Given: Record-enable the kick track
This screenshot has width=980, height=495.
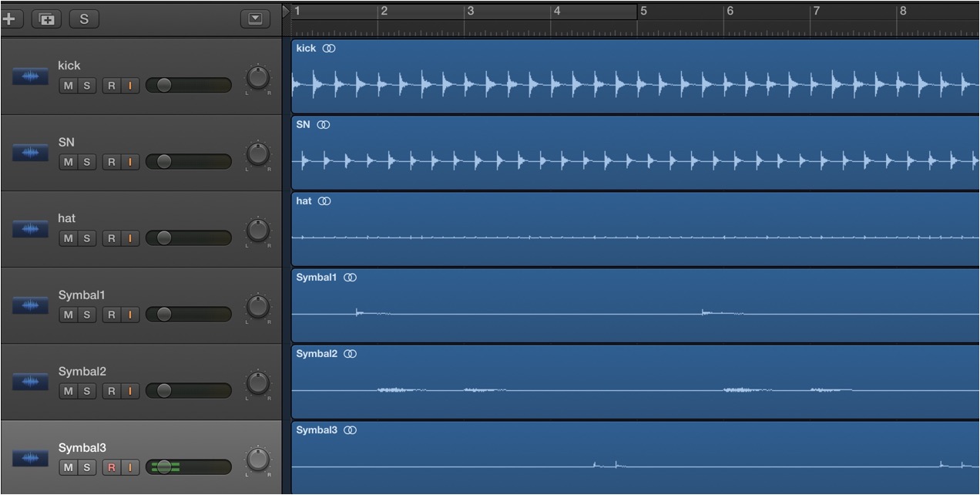Looking at the screenshot, I should pos(112,86).
